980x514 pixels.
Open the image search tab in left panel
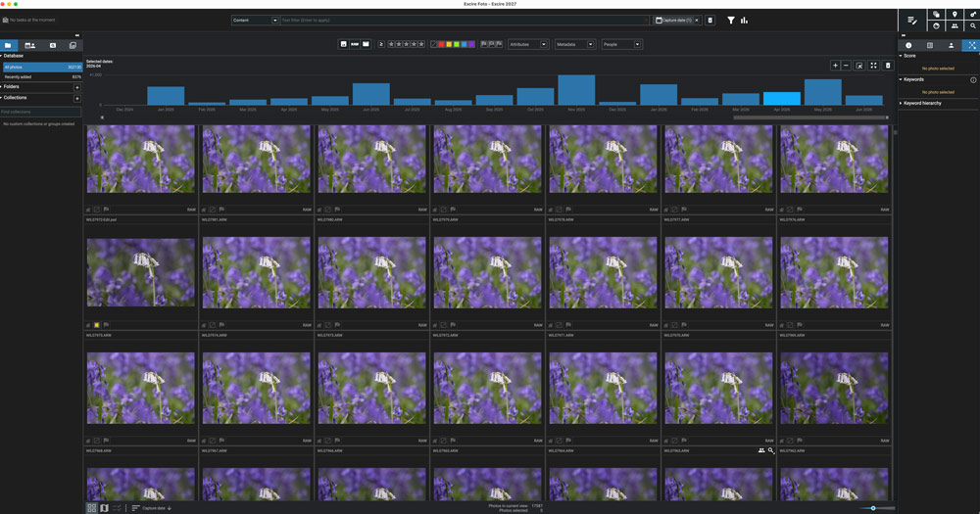coord(53,45)
